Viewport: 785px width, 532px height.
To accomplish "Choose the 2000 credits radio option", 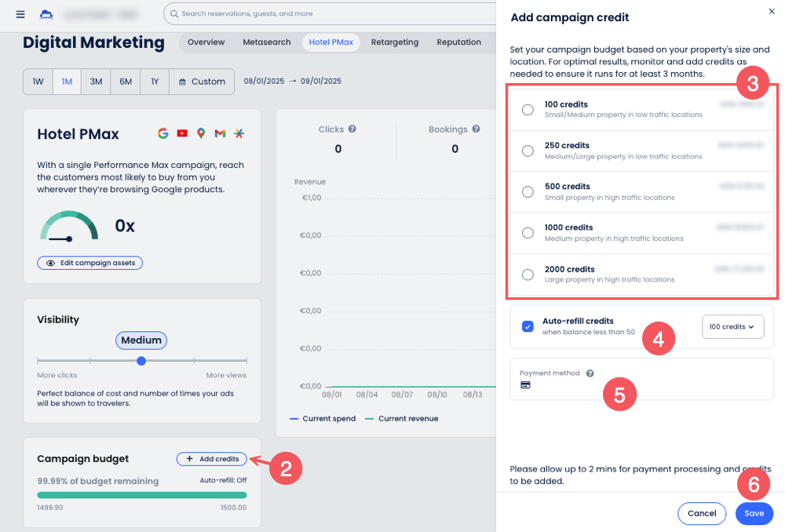I will [x=528, y=274].
